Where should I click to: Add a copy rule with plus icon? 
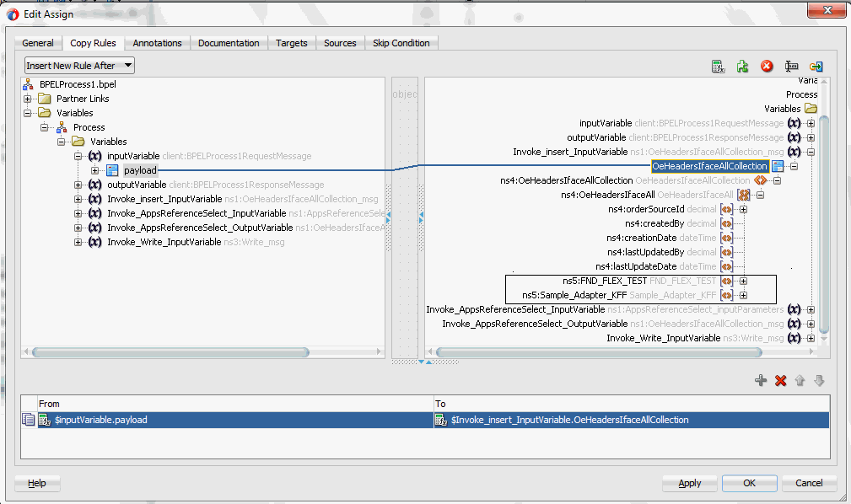click(761, 380)
